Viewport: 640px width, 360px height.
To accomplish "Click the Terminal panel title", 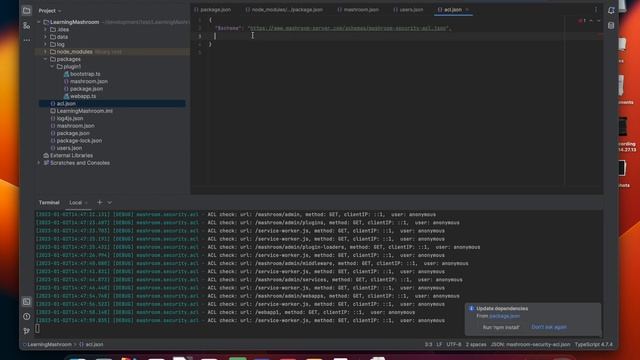I will click(x=49, y=202).
